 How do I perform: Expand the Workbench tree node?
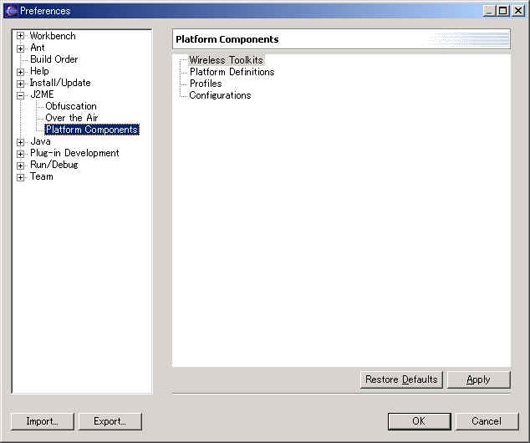tap(21, 36)
